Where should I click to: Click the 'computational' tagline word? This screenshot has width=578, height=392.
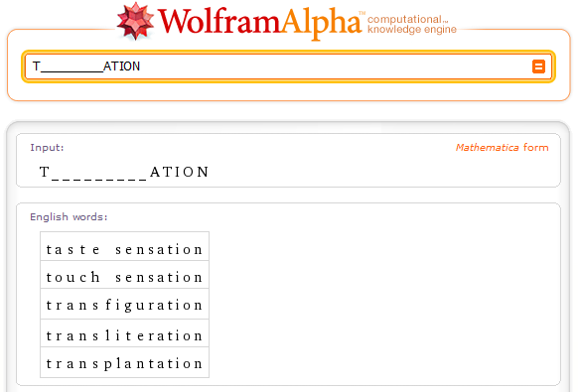(405, 19)
